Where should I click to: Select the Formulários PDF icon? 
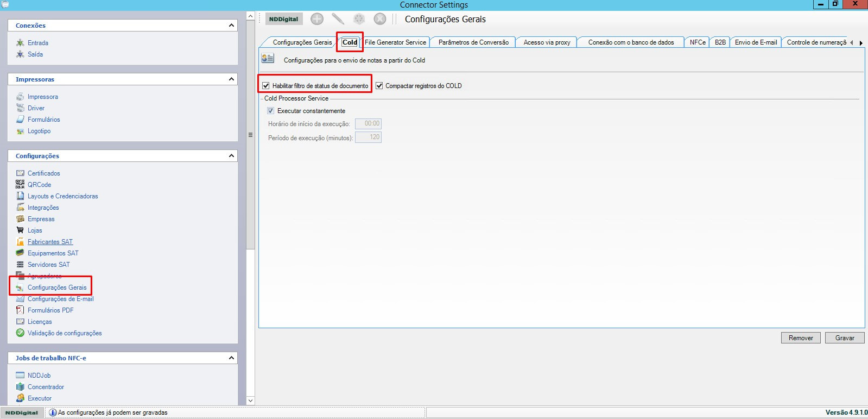(20, 310)
